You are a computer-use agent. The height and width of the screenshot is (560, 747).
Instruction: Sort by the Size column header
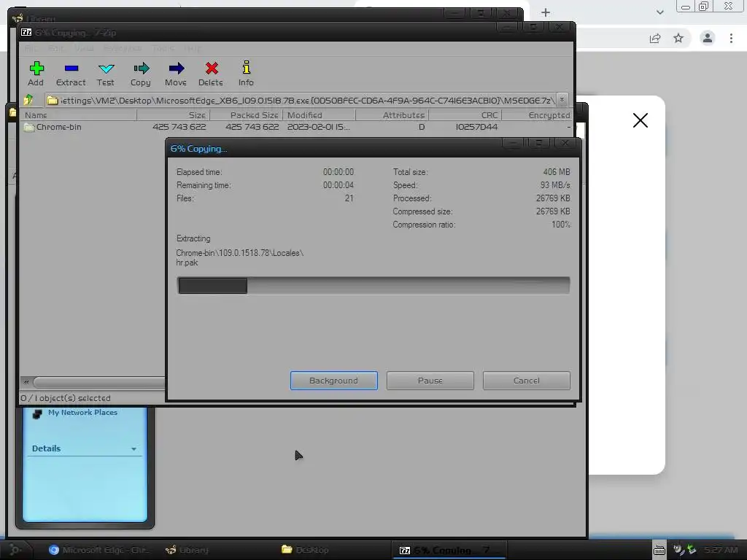point(174,115)
